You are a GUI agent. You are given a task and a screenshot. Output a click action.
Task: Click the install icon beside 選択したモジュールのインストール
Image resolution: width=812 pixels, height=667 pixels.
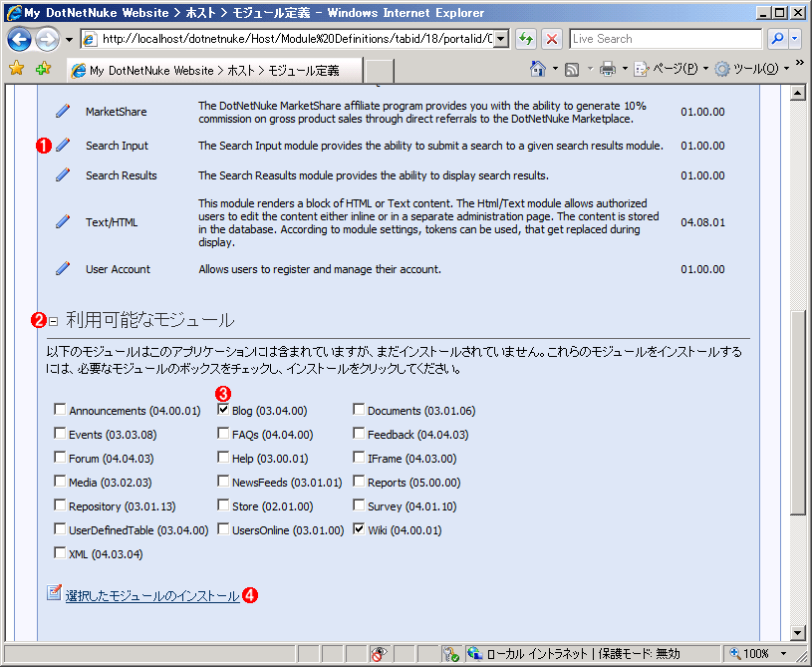54,592
